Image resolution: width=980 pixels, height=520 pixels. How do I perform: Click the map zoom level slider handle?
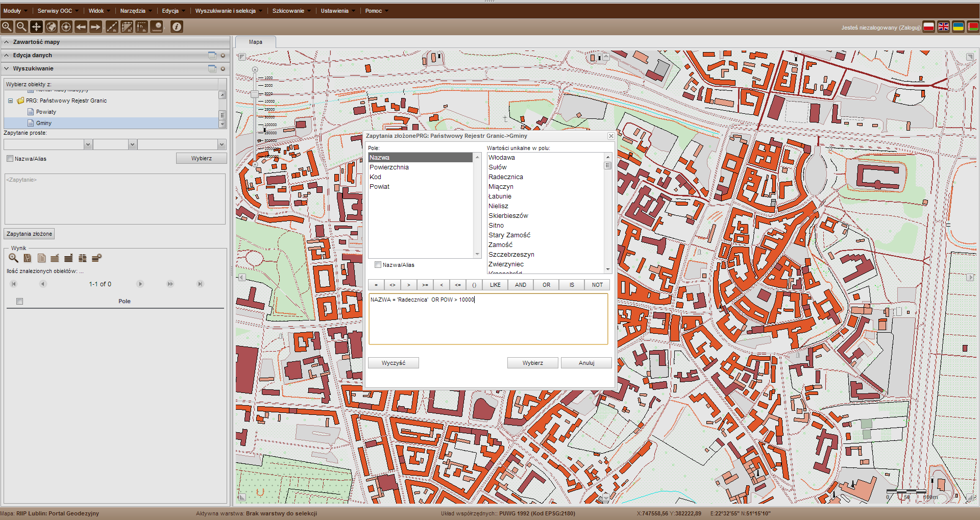tap(255, 94)
